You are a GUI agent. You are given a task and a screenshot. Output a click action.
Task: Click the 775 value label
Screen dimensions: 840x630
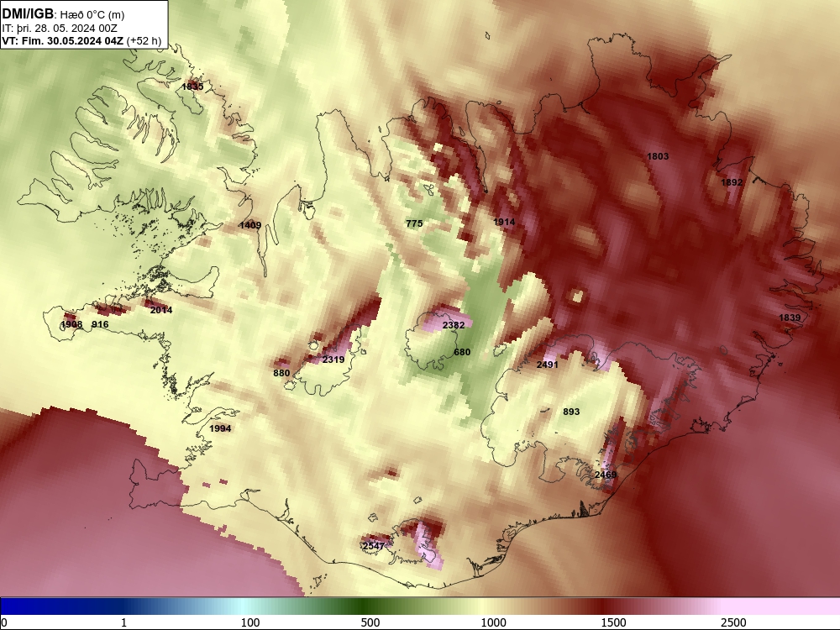pyautogui.click(x=414, y=223)
